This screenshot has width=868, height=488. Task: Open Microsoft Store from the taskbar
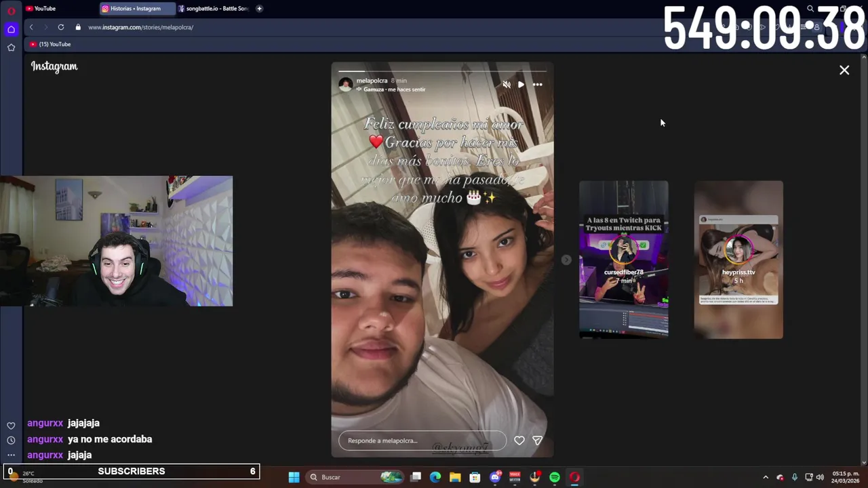[475, 477]
